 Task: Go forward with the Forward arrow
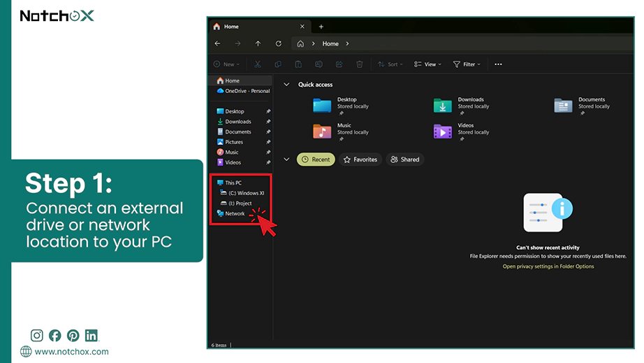point(237,43)
